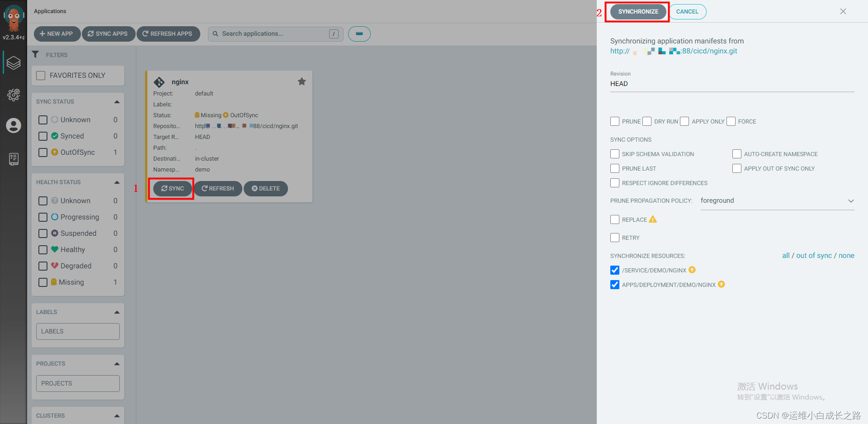Open the User Info sidebar icon
This screenshot has height=424, width=868.
pos(14,126)
